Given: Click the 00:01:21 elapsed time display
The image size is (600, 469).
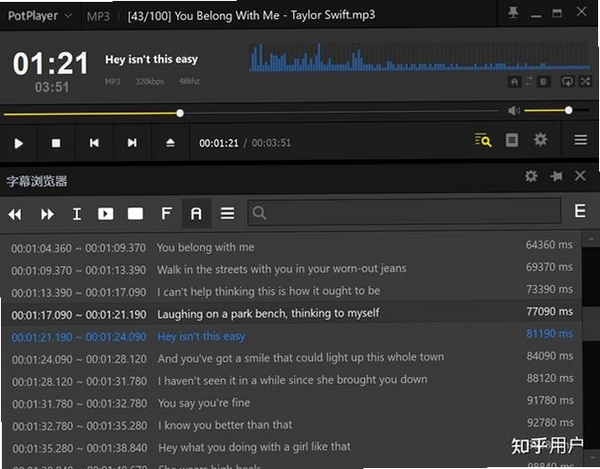Looking at the screenshot, I should (x=219, y=143).
